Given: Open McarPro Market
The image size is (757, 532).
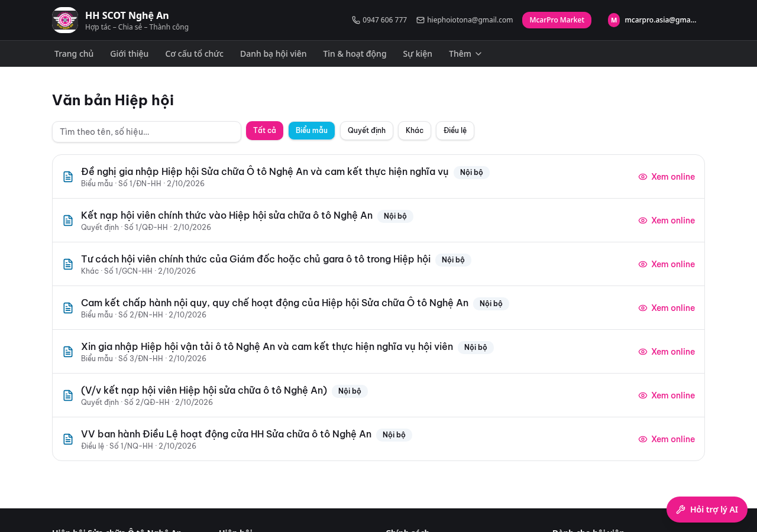Looking at the screenshot, I should [x=557, y=20].
